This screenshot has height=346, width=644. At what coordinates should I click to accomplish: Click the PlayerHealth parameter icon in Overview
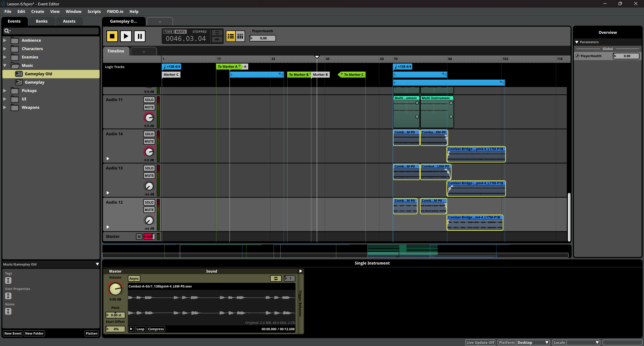click(x=577, y=56)
